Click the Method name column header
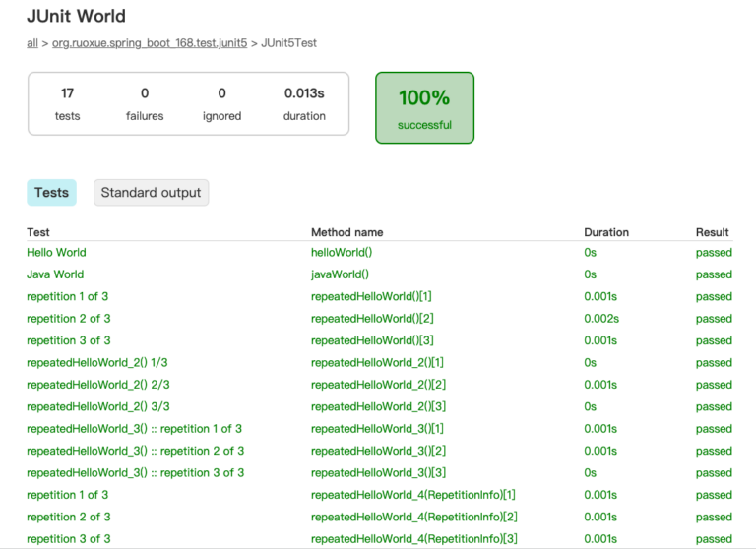Viewport: 756px width, 549px height. [x=347, y=232]
